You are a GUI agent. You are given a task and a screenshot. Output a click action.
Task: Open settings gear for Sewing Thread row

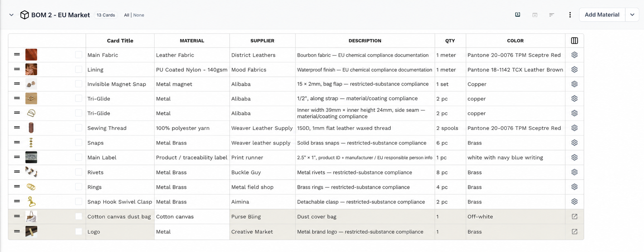point(574,128)
